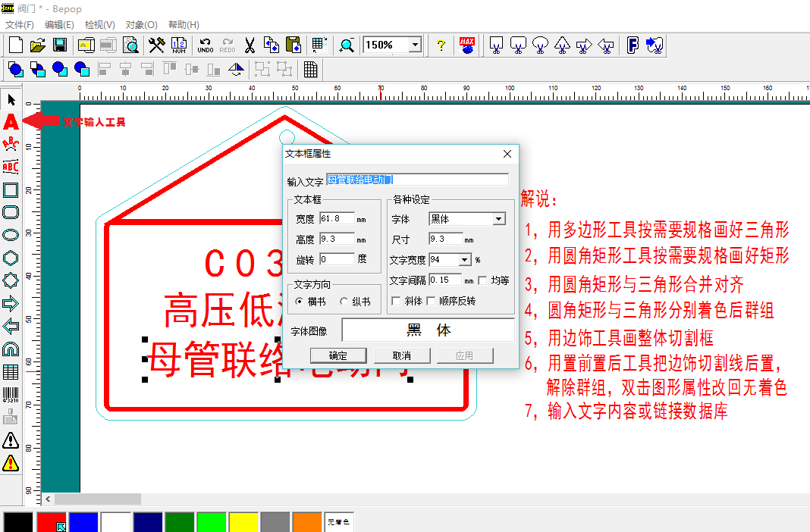
Task: Click the horizontal scrollbar left arrow
Action: click(48, 499)
